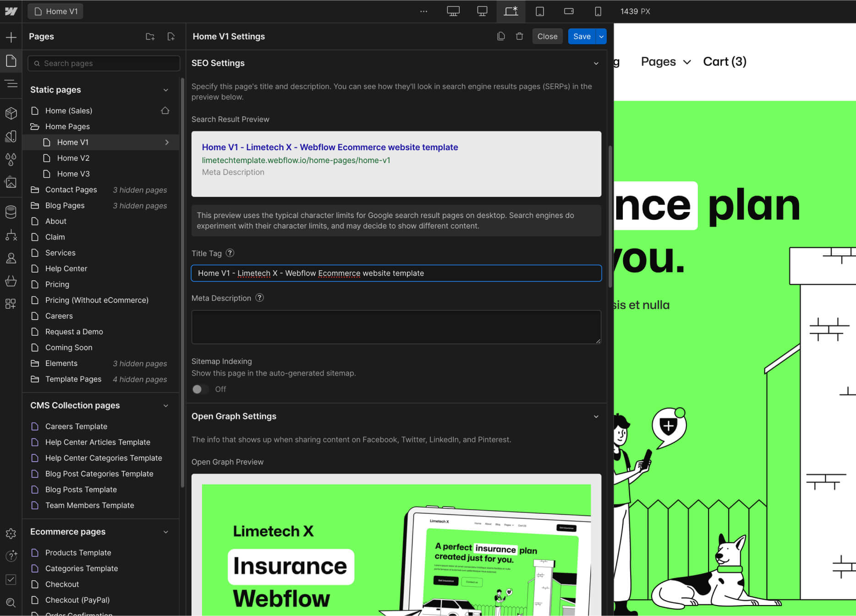Open the Assets panel
The width and height of the screenshot is (856, 616).
11,182
